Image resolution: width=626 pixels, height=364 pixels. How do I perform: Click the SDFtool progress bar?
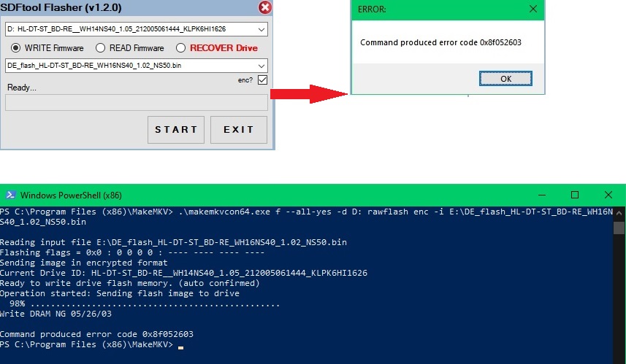(x=137, y=102)
